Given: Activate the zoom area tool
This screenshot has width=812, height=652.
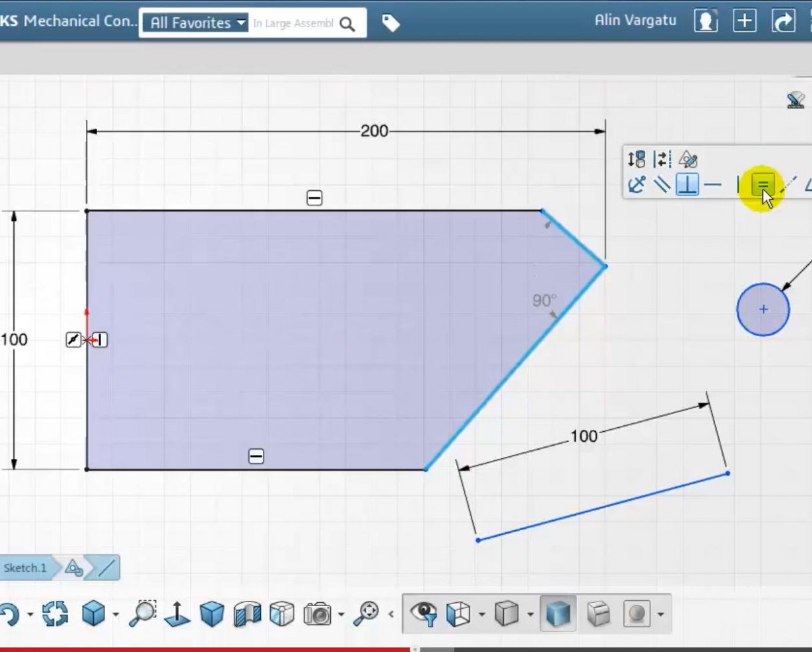Looking at the screenshot, I should pyautogui.click(x=142, y=613).
